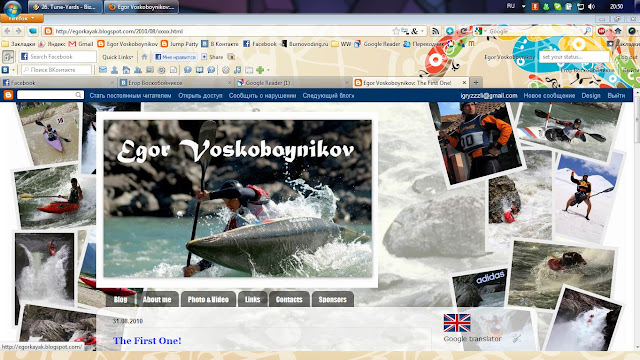This screenshot has height=360, width=640.
Task: Go back with the browser back arrow
Action: click(7, 31)
